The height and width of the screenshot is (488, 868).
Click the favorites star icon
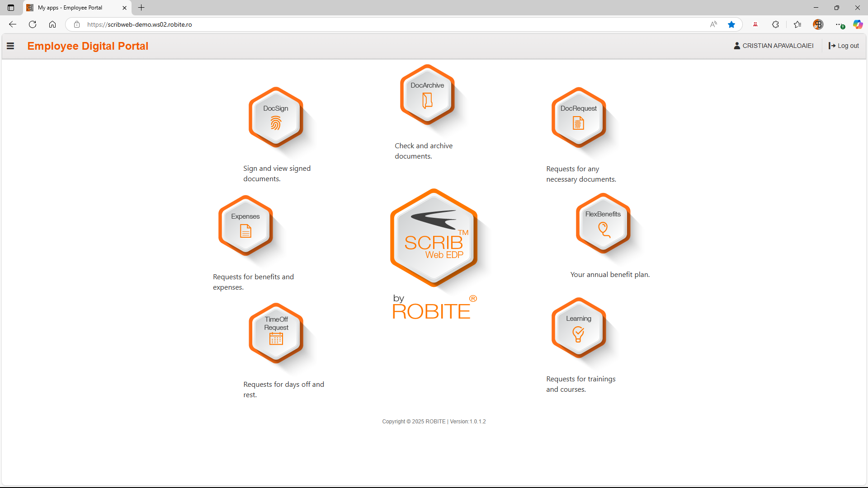[x=731, y=24]
